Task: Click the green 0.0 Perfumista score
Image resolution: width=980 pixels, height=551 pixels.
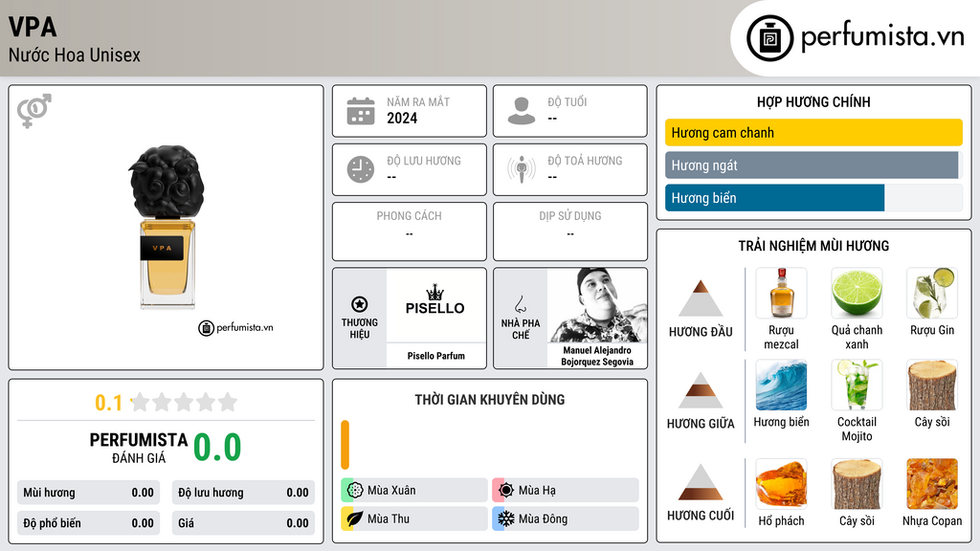Action: coord(217,447)
